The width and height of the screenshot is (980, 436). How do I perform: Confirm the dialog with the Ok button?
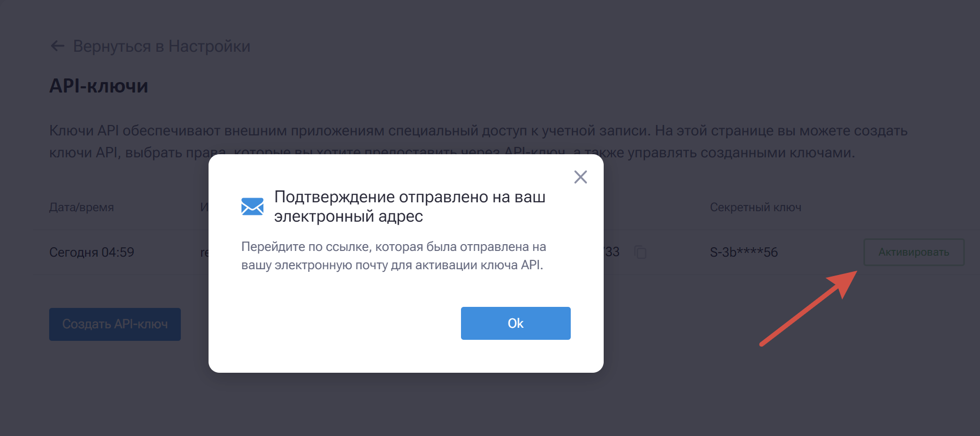pos(515,323)
